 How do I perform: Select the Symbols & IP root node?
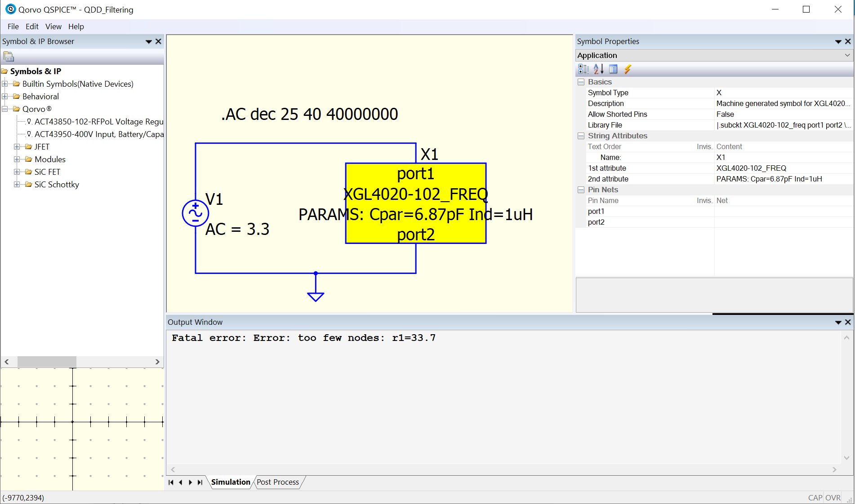pos(36,71)
